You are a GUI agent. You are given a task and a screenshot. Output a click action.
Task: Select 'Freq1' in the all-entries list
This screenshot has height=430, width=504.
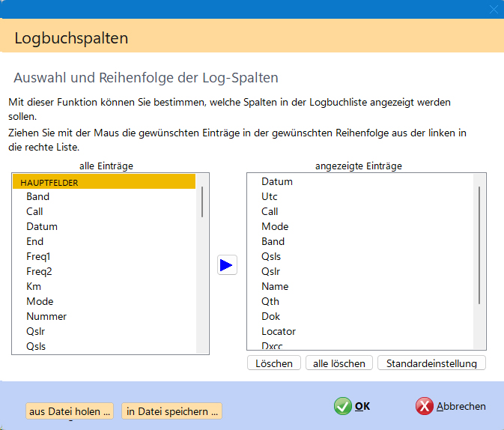pyautogui.click(x=38, y=256)
